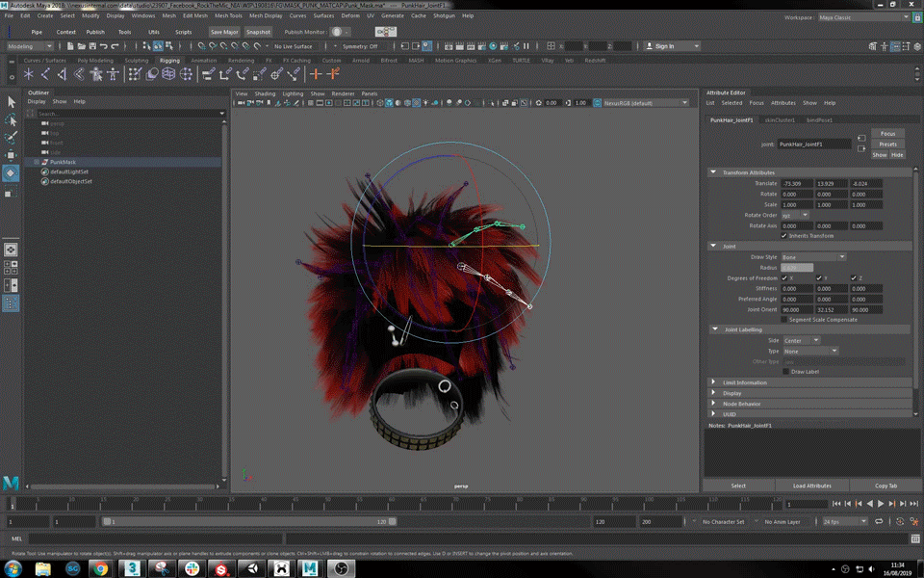
Task: Open the Outliner Display menu
Action: click(x=37, y=101)
